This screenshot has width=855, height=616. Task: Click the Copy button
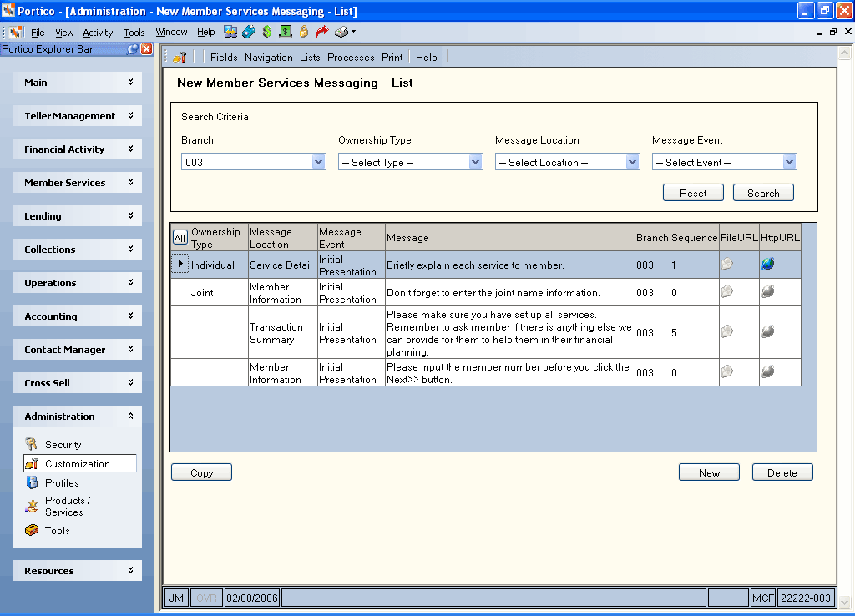pyautogui.click(x=201, y=472)
